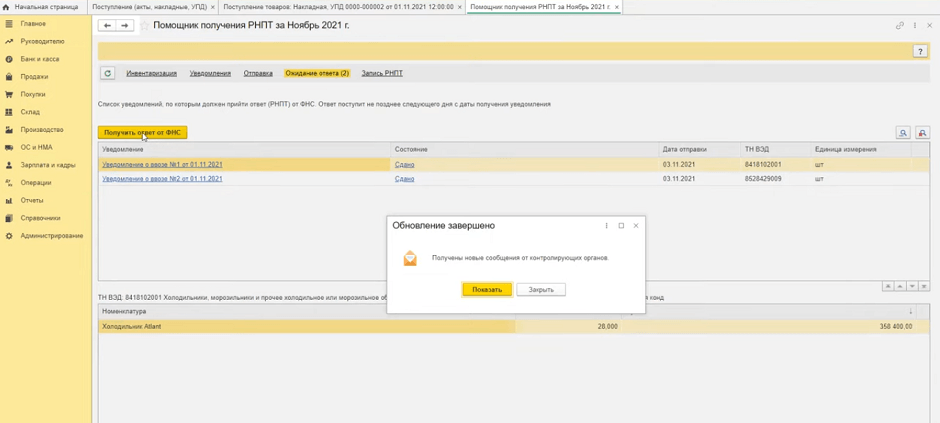The height and width of the screenshot is (423, 940).
Task: Open the page's three-dot more menu
Action: (x=914, y=26)
